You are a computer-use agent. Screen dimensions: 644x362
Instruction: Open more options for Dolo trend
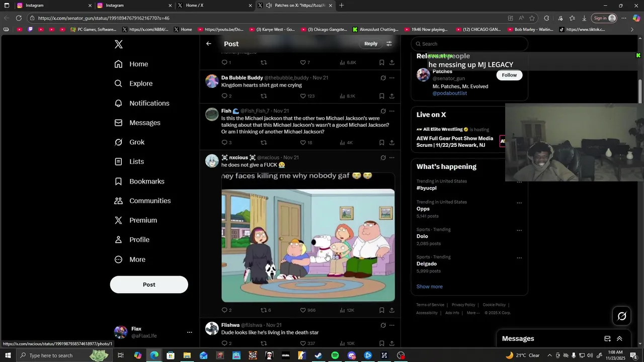click(x=519, y=231)
